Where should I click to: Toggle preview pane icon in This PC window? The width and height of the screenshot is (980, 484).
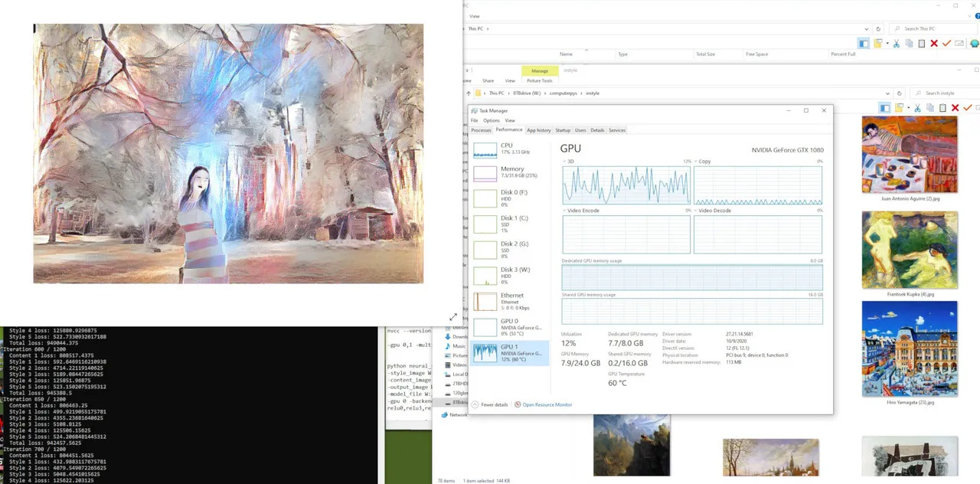[864, 44]
